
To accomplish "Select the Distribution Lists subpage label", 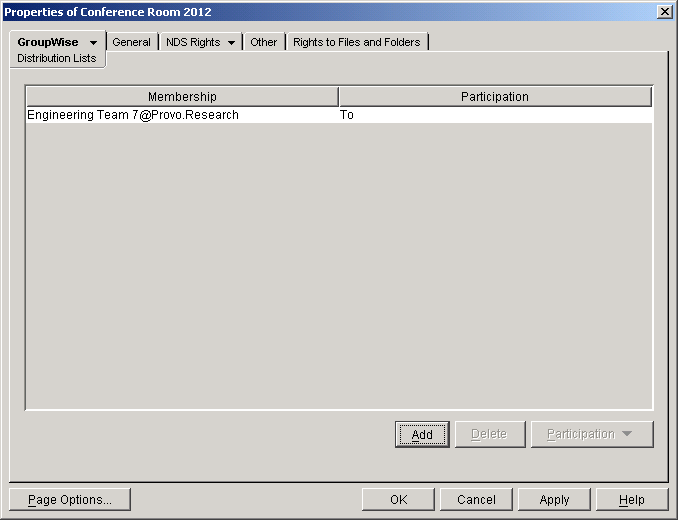I will coord(57,58).
